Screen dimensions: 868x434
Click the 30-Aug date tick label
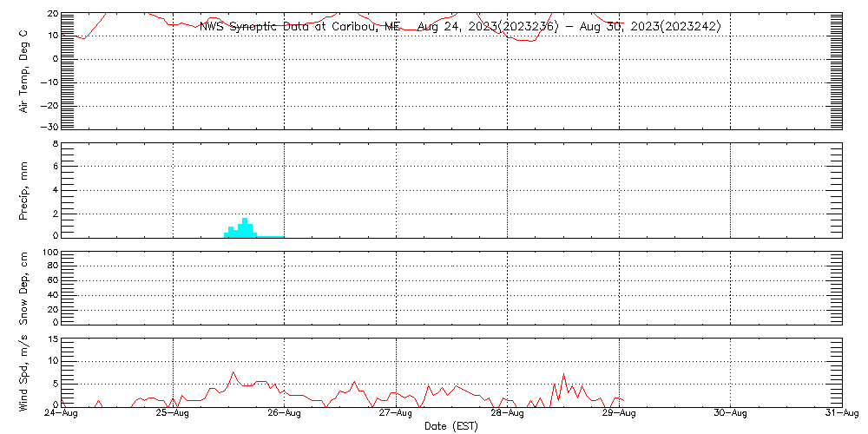click(x=730, y=415)
